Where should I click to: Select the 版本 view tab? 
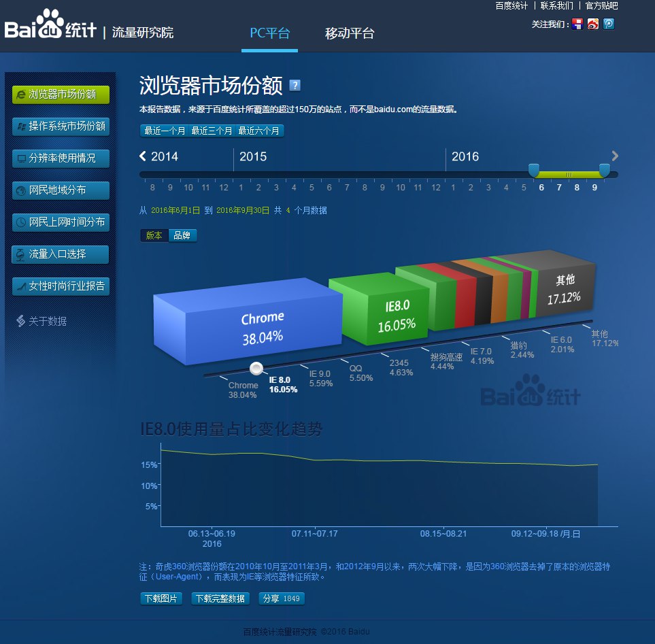click(154, 235)
